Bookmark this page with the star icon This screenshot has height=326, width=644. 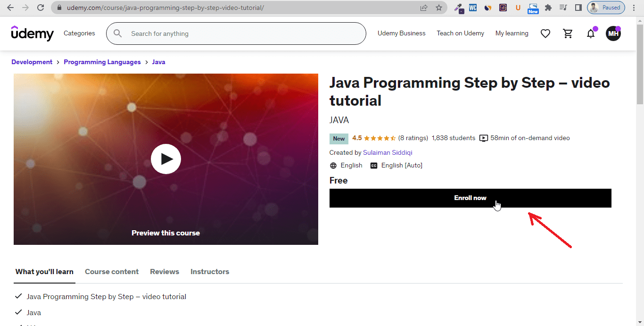(439, 8)
